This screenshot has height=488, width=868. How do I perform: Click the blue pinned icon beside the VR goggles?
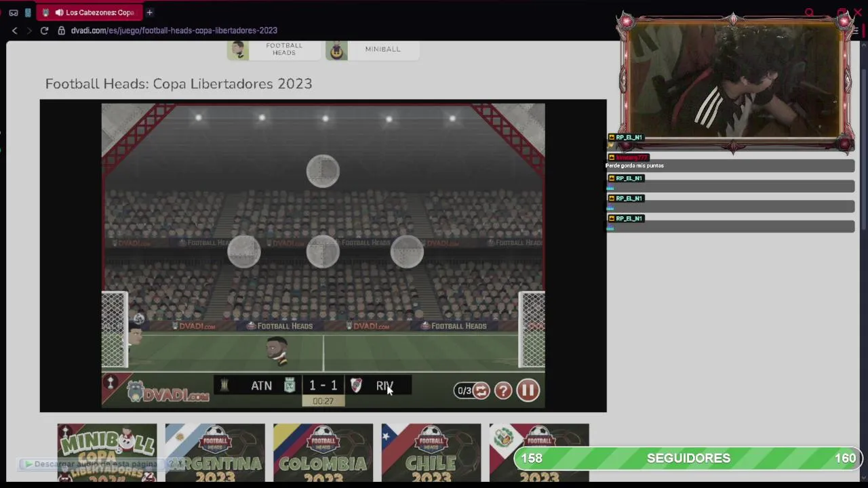[x=28, y=12]
